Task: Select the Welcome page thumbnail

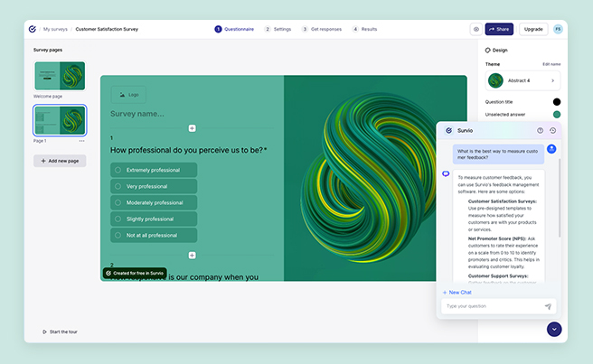Action: [x=60, y=76]
